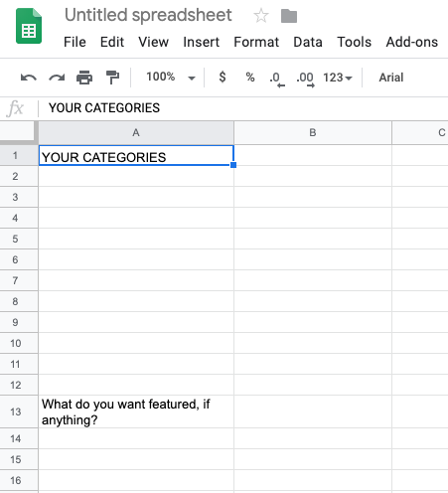
Task: Activate the Paint format roller icon
Action: (x=112, y=78)
